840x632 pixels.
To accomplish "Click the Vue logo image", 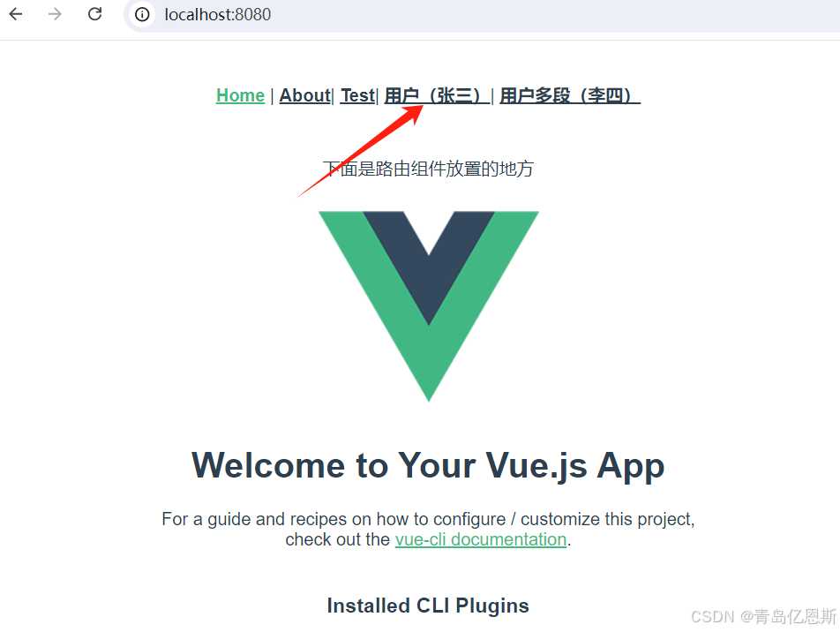I will (429, 306).
